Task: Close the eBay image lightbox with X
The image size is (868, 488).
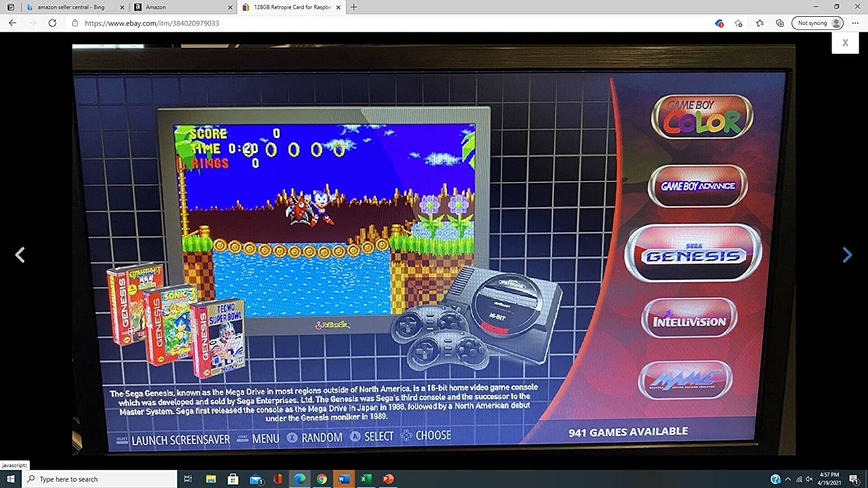Action: pos(845,43)
